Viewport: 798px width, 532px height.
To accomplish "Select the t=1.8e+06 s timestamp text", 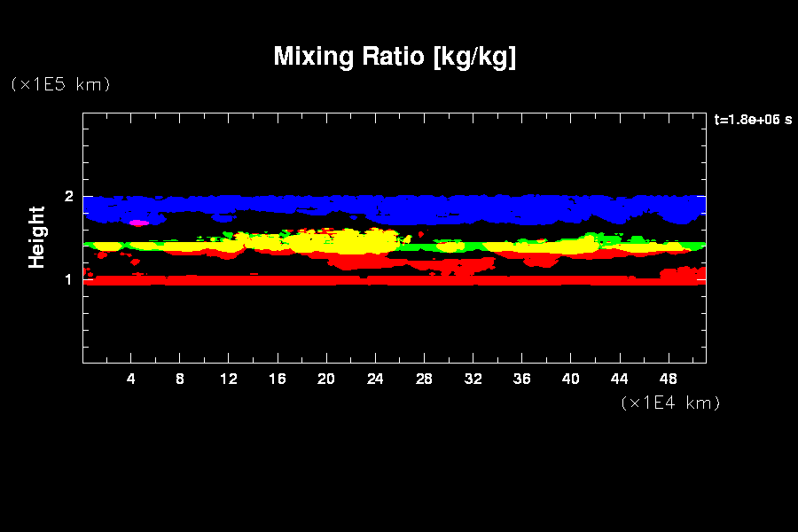I will coord(752,120).
